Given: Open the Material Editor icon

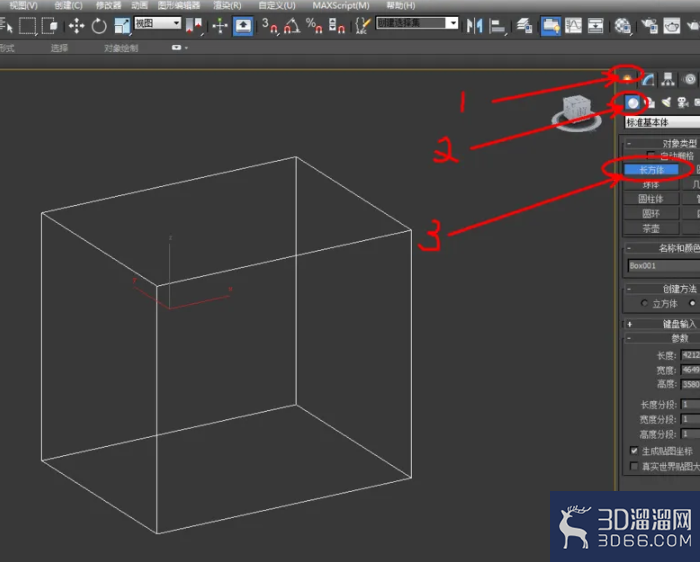Looking at the screenshot, I should coord(622,25).
